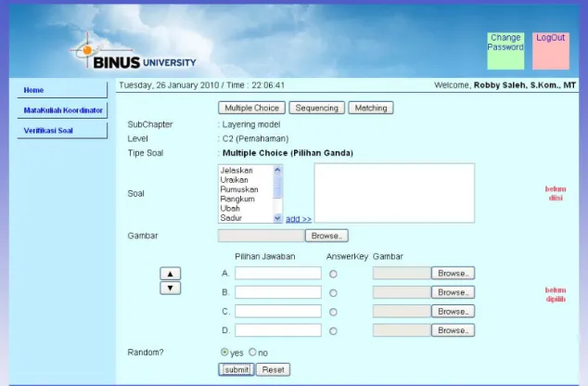
Task: Click the pink LogOut box
Action: (x=551, y=51)
